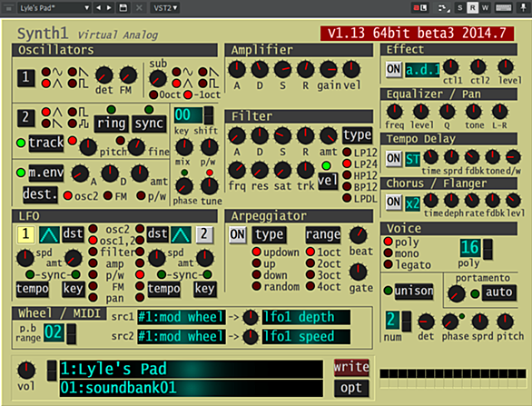Click the portamento knob

(456, 293)
